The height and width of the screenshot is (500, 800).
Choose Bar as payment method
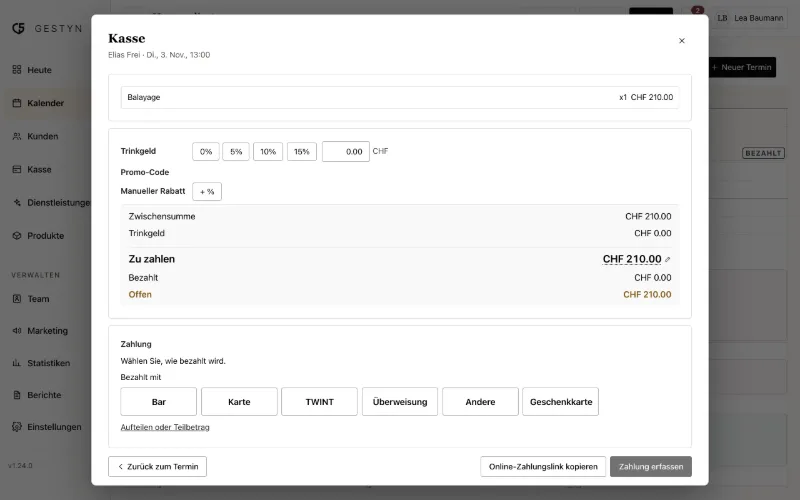pos(159,402)
